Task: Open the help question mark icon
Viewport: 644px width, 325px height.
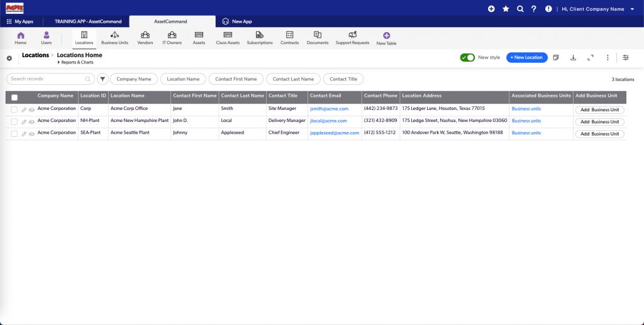Action: (533, 9)
